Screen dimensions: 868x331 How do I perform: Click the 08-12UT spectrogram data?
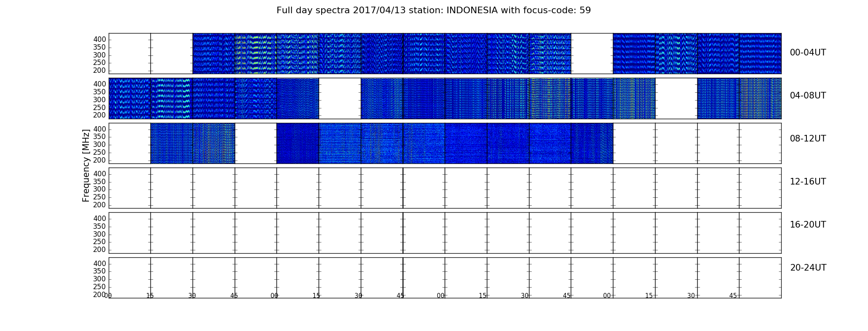445,143
